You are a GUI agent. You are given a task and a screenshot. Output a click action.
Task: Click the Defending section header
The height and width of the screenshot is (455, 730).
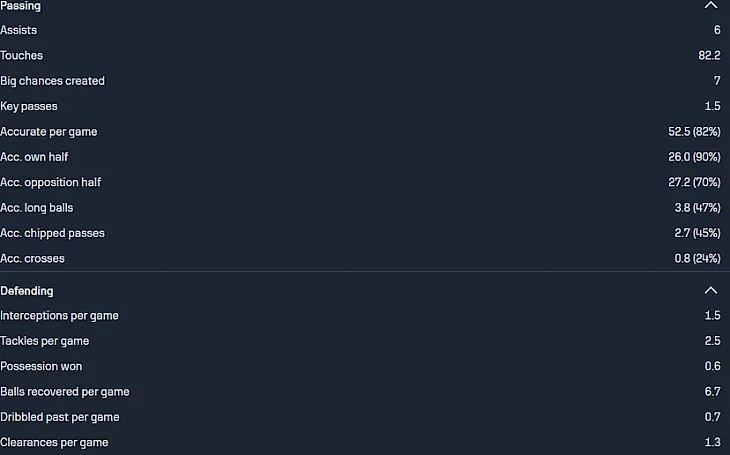[x=27, y=291]
